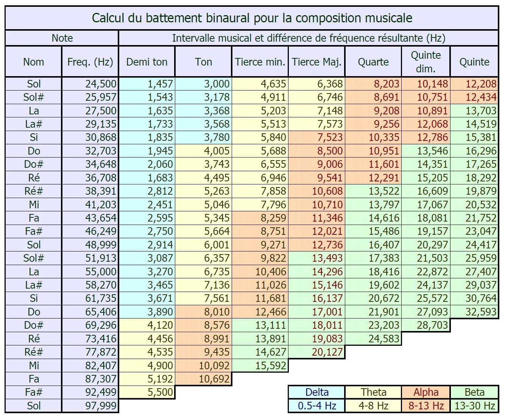505x420 pixels.
Task: Select the blue Delta legend swatch
Action: point(316,392)
